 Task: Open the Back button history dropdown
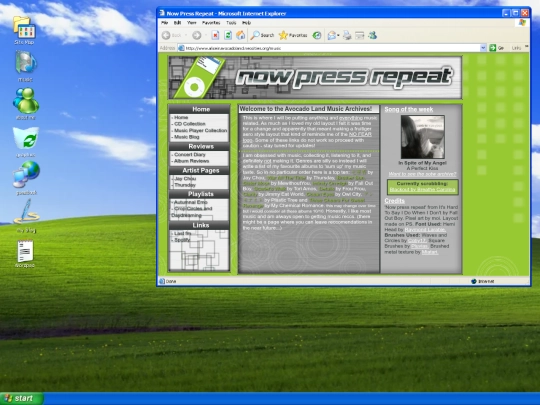pos(186,35)
